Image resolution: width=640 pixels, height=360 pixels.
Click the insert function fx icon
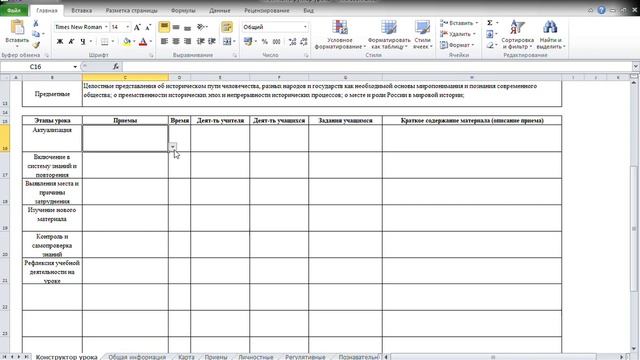(116, 67)
